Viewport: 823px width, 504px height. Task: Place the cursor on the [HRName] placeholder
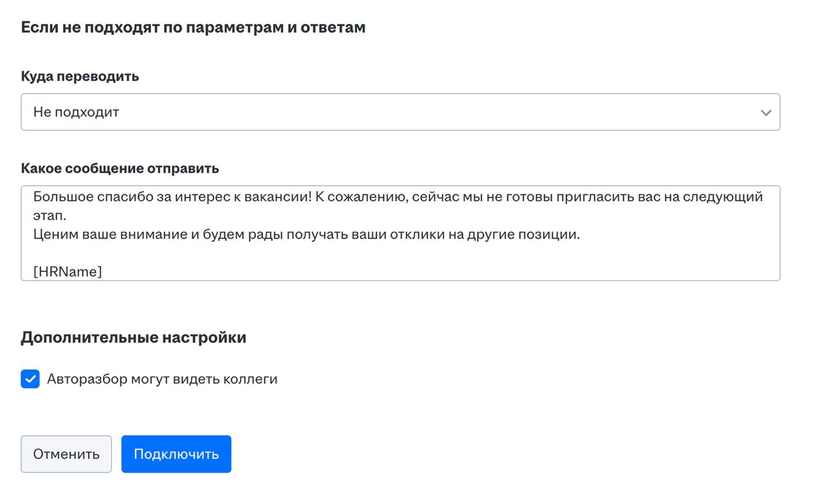point(68,271)
